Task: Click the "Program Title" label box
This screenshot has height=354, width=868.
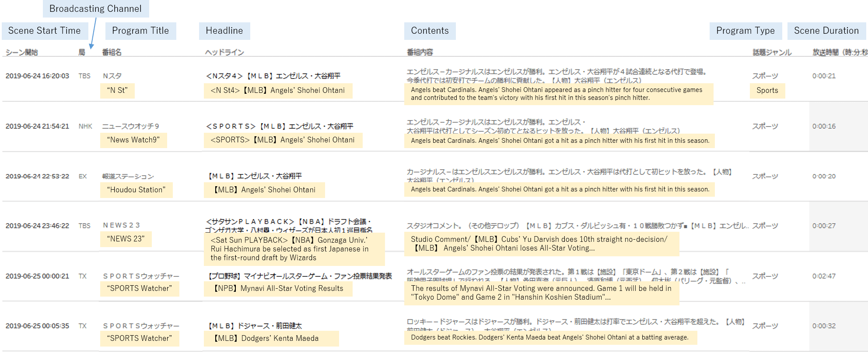Action: [140, 31]
